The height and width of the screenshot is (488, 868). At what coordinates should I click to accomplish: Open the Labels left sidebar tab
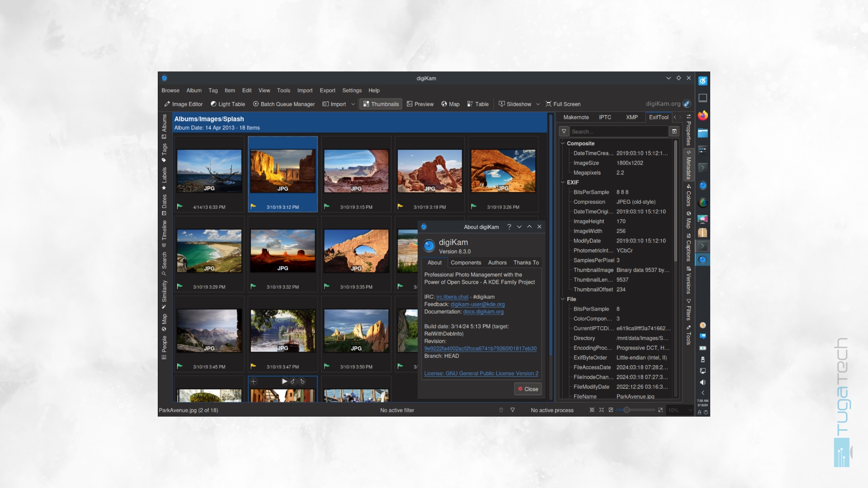pyautogui.click(x=164, y=178)
